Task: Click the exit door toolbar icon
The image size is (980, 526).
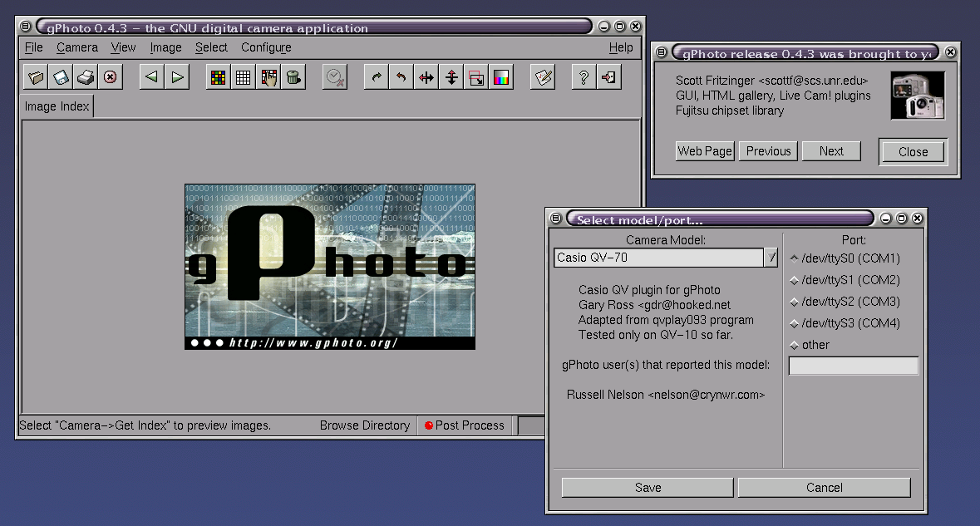Action: point(608,77)
